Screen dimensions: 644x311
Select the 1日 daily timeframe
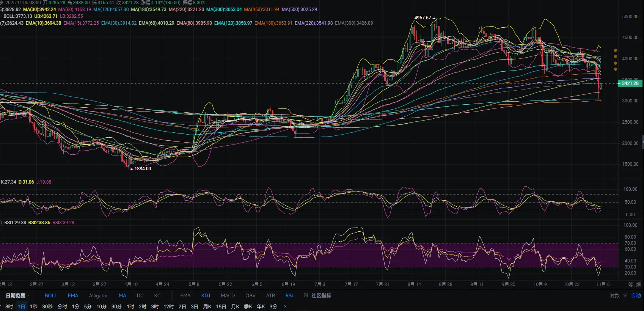click(x=21, y=306)
